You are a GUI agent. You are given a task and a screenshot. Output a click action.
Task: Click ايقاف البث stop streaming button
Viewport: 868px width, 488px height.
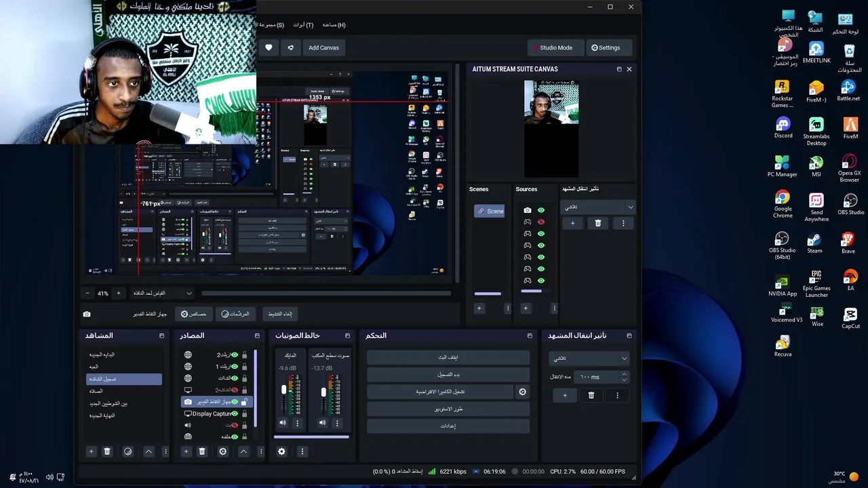(448, 357)
